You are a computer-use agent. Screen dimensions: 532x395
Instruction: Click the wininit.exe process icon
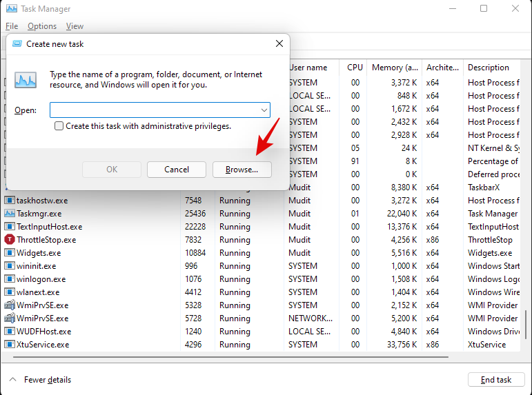pos(10,266)
